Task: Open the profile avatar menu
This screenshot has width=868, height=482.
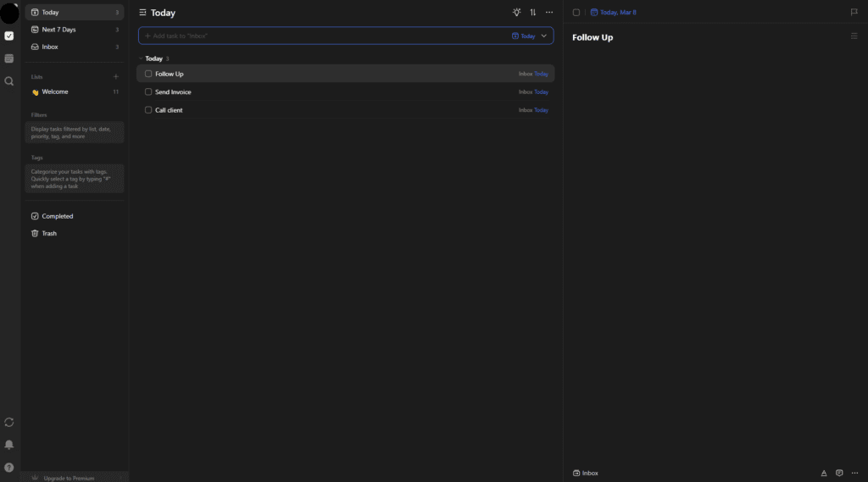Action: coord(9,14)
